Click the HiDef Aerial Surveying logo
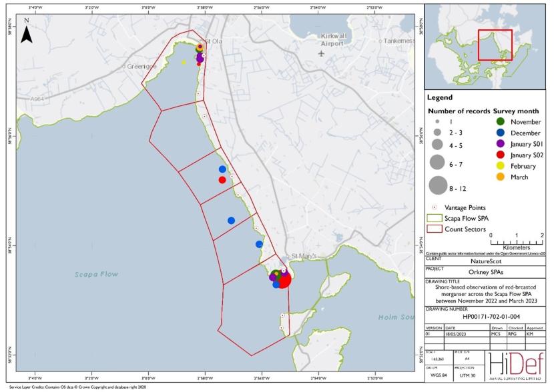Screen dimensions: 554x392 (x=515, y=365)
